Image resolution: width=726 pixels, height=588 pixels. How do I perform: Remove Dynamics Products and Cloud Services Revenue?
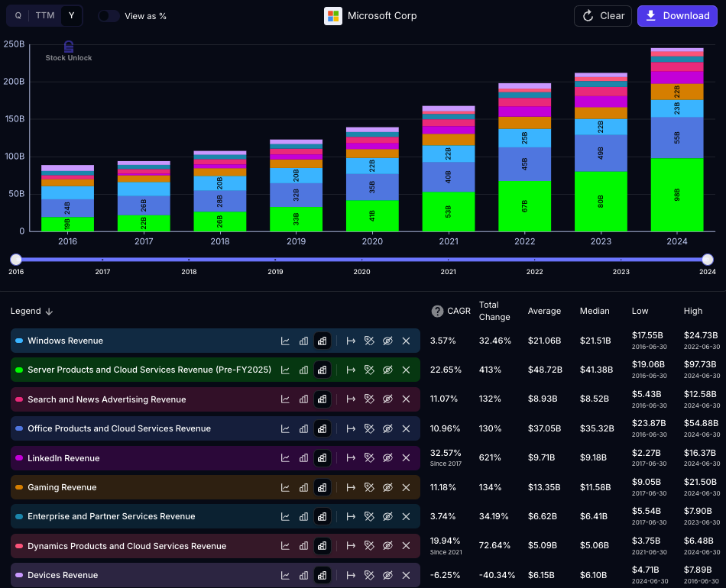(x=406, y=546)
